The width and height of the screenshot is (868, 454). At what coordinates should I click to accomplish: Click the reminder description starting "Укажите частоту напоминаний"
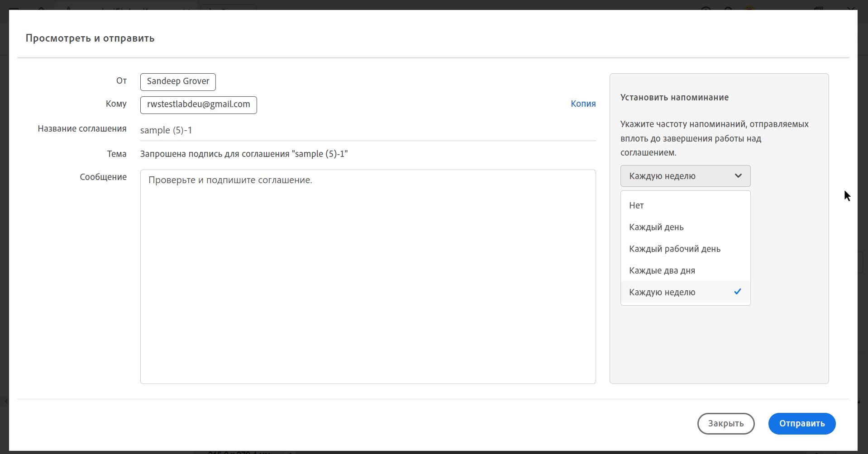[715, 138]
